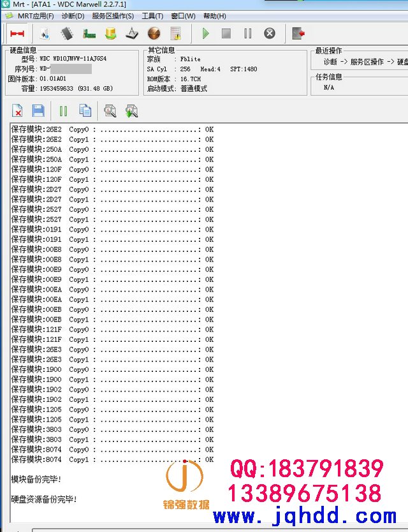This screenshot has width=408, height=532.
Task: Click log line 保存模块:2D27 Copy1
Action: pos(112,200)
